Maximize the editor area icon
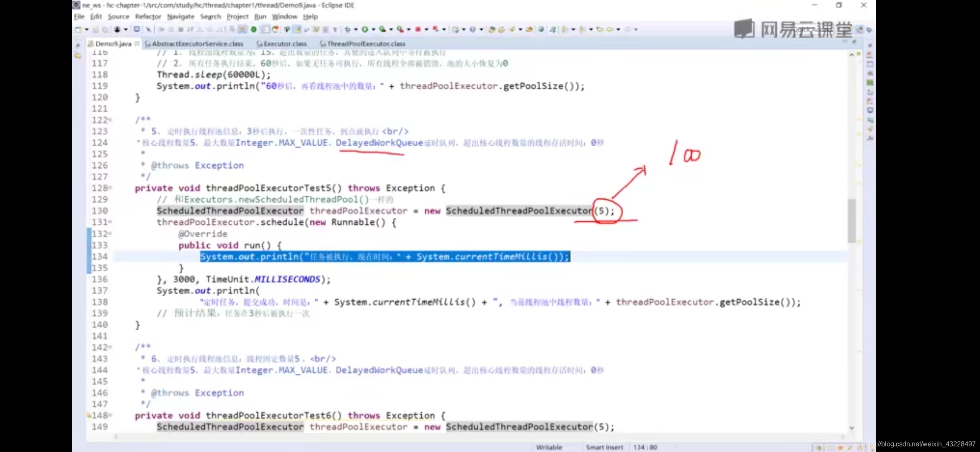This screenshot has height=452, width=980. (x=854, y=41)
